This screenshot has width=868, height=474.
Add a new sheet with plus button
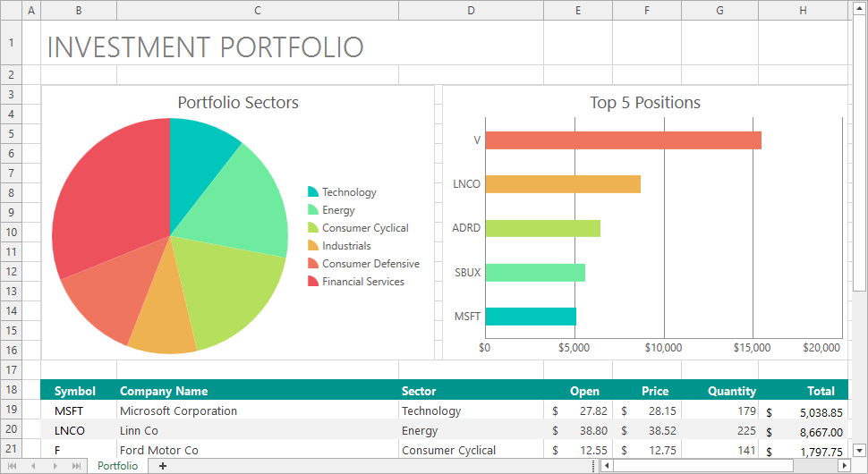[x=162, y=466]
